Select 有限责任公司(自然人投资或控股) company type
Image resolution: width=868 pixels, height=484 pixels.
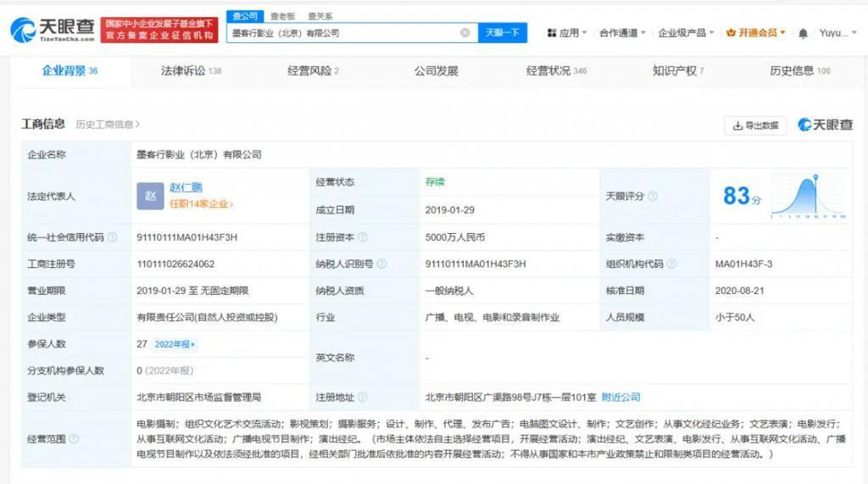click(x=207, y=317)
